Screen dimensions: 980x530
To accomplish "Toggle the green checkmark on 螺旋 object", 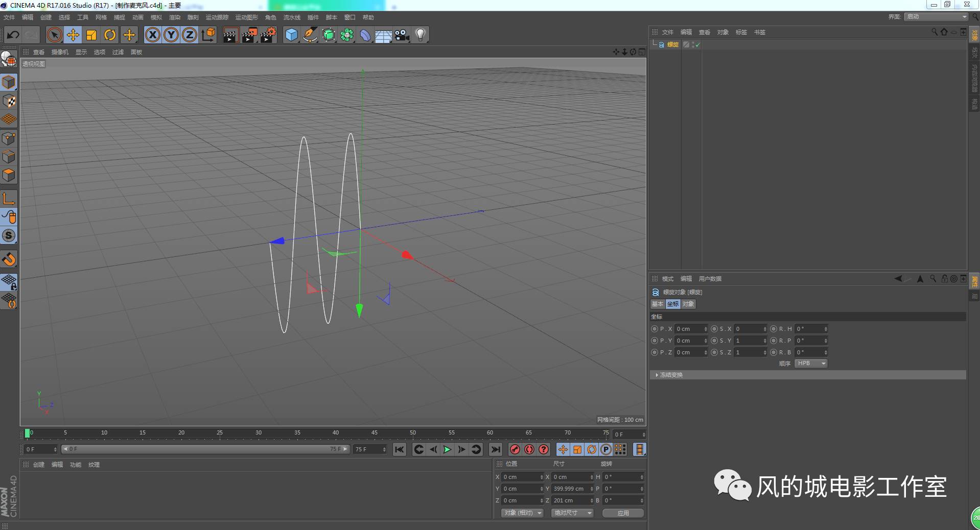I will tap(697, 45).
